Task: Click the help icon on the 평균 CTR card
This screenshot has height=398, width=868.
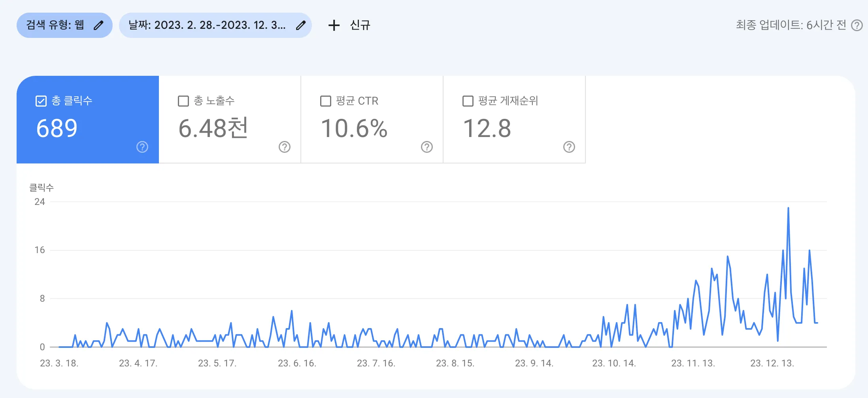Action: coord(426,147)
